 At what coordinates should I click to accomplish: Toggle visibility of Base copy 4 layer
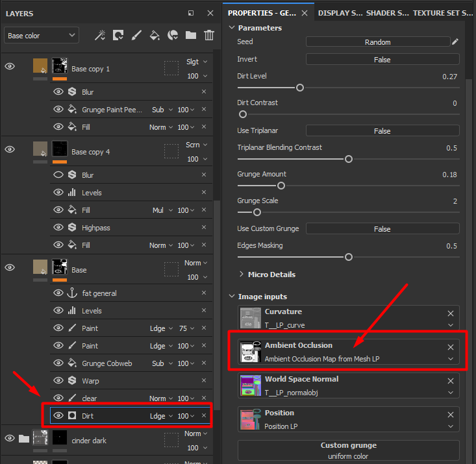coord(10,149)
